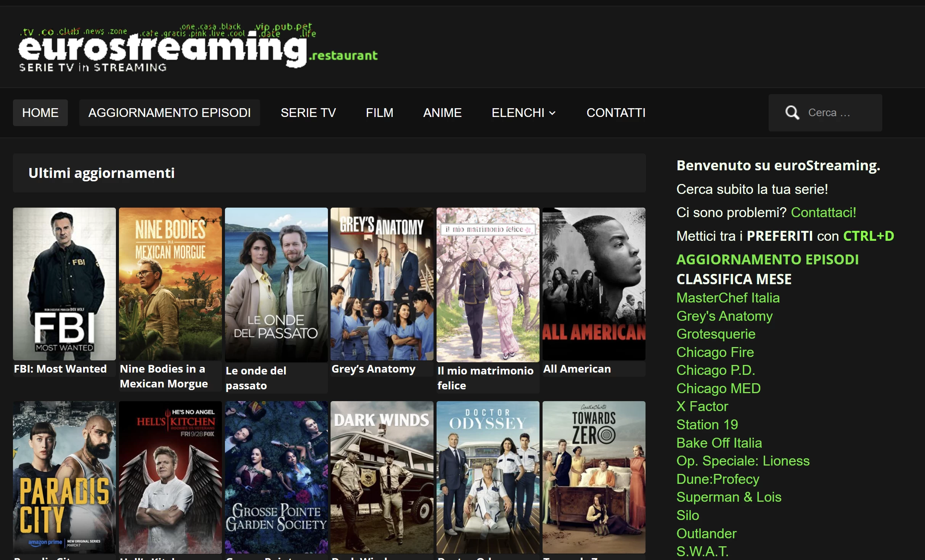Click the CONTATTI menu item
This screenshot has width=925, height=560.
coord(616,113)
